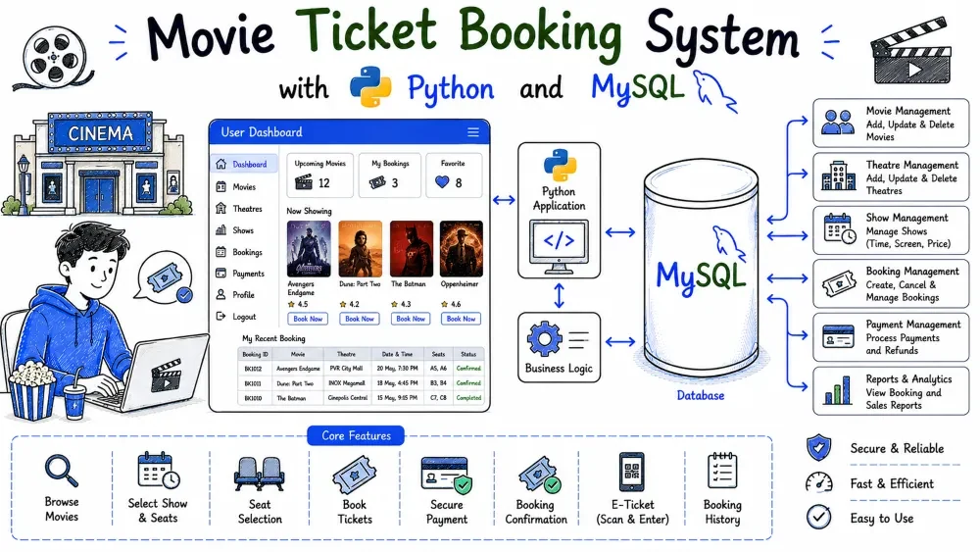Click the Fast & Efficient speedometer icon

tap(818, 482)
